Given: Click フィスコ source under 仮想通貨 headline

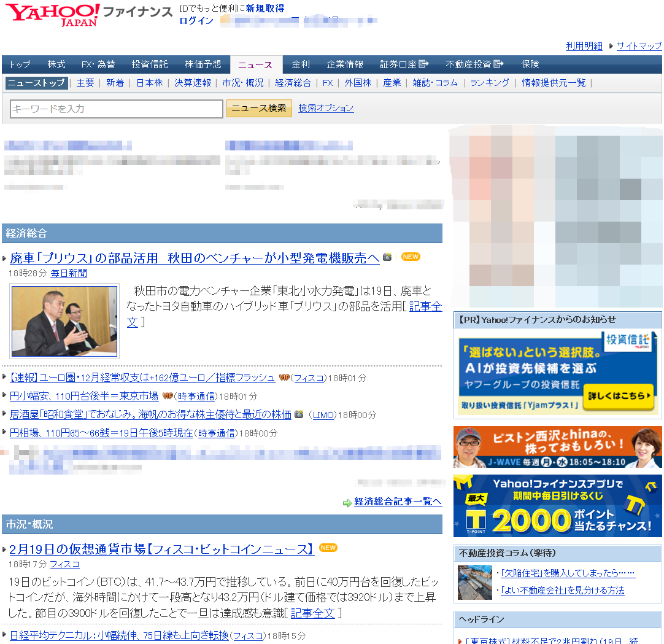Looking at the screenshot, I should pyautogui.click(x=65, y=564).
